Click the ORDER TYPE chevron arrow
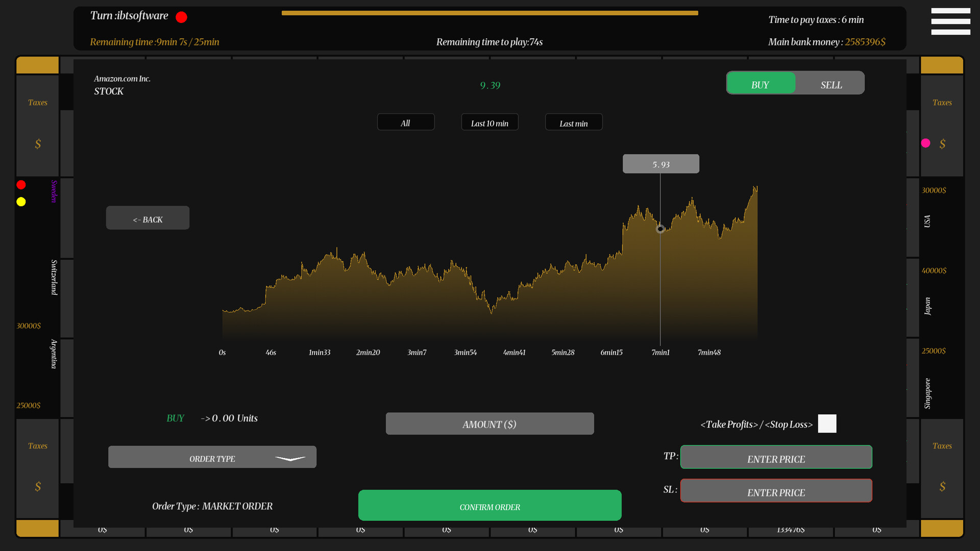Viewport: 980px width, 551px height. [290, 459]
